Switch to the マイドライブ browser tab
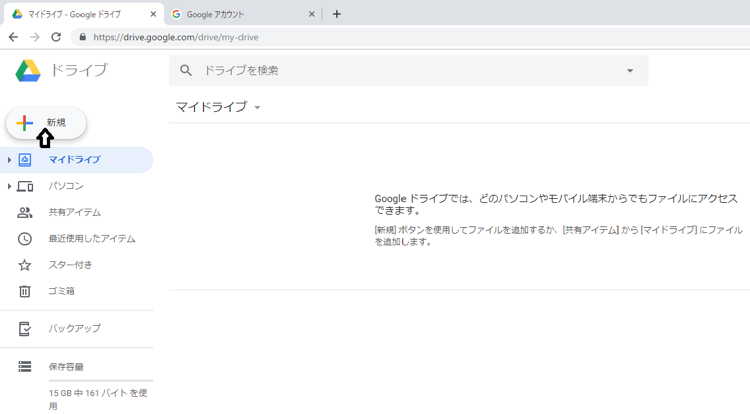 point(83,14)
